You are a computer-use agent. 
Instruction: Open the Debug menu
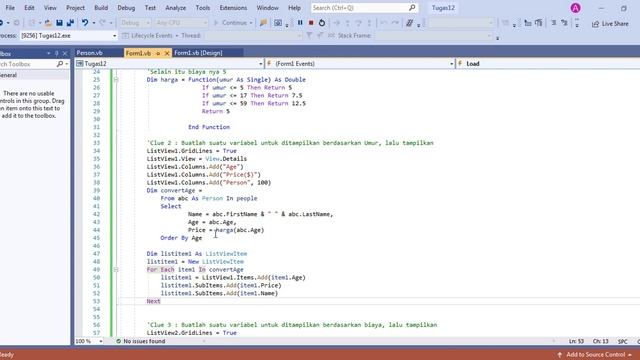pos(126,8)
